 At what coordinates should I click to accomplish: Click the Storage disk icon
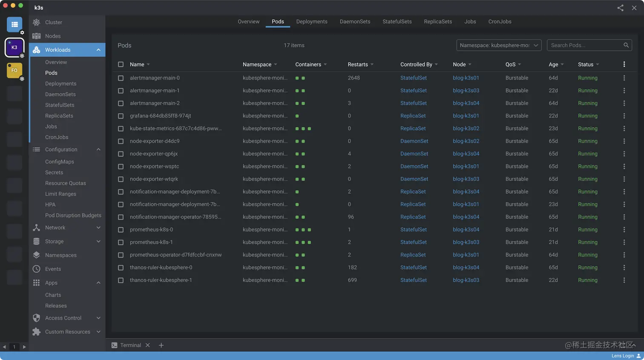coord(37,241)
